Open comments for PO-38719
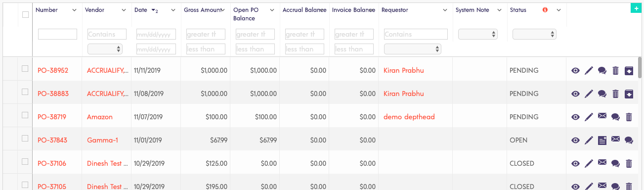This screenshot has width=644, height=190. (x=615, y=117)
